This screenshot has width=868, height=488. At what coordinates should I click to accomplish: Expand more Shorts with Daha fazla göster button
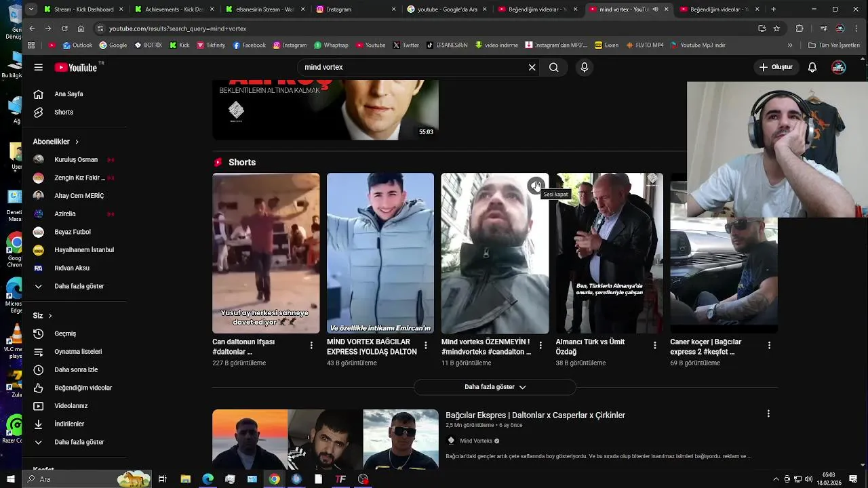coord(495,387)
